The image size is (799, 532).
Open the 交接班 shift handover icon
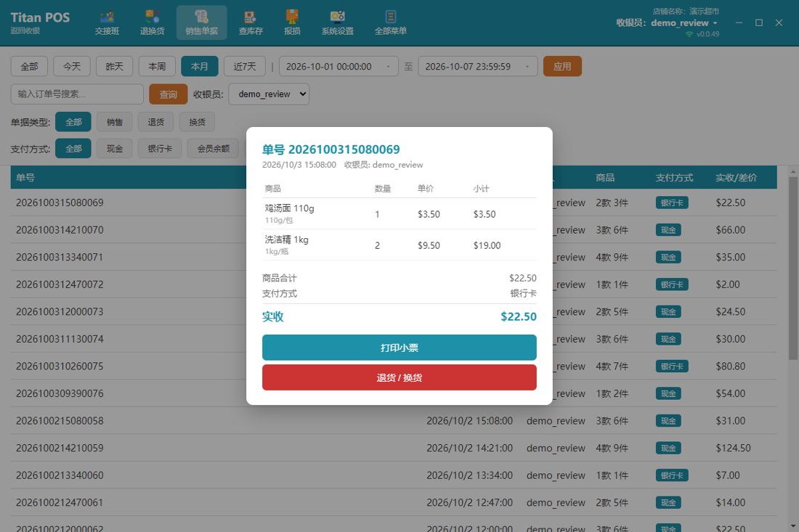pyautogui.click(x=107, y=22)
